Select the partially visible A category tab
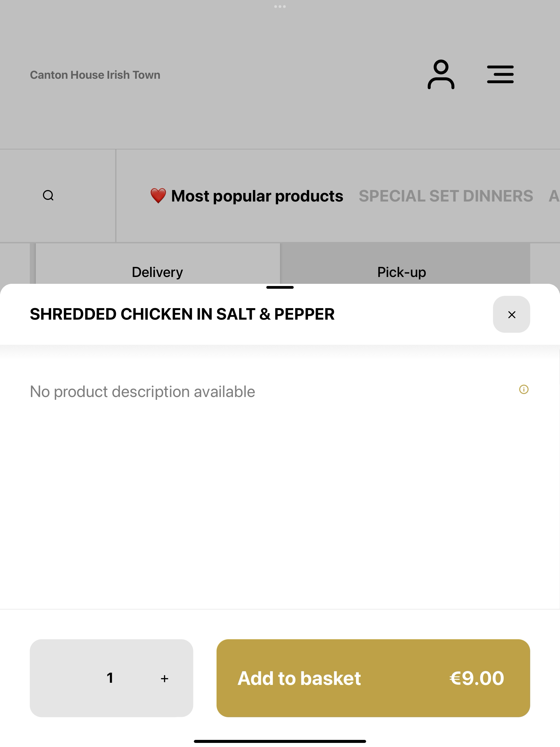Viewport: 560px width, 747px height. (x=554, y=196)
